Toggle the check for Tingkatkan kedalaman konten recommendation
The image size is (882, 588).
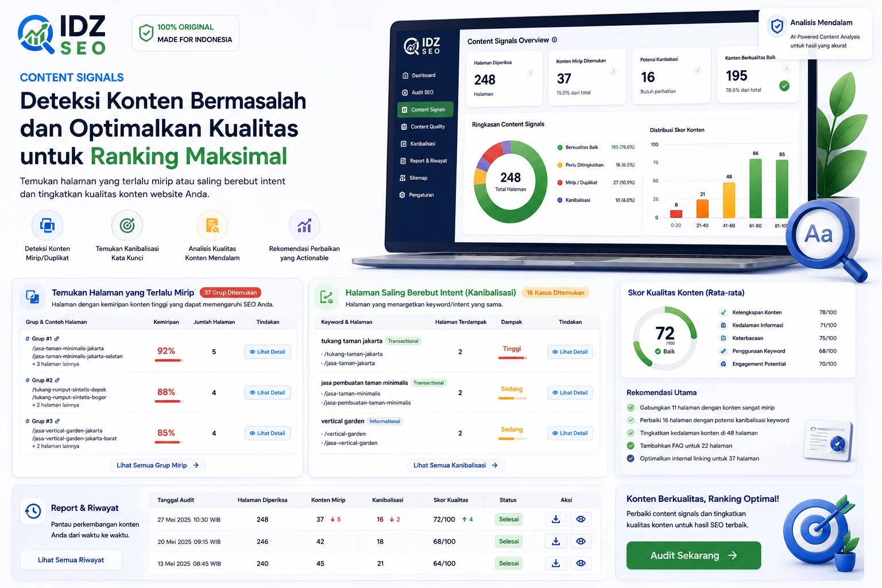pyautogui.click(x=630, y=433)
